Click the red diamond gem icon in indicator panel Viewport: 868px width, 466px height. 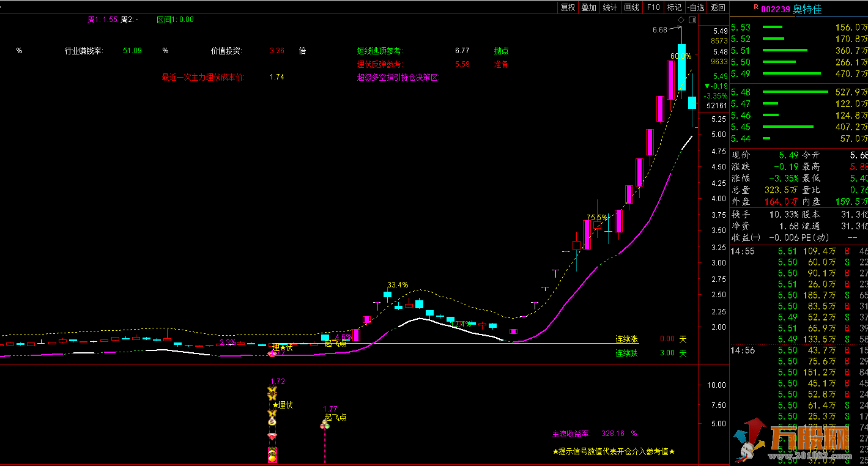(272, 437)
